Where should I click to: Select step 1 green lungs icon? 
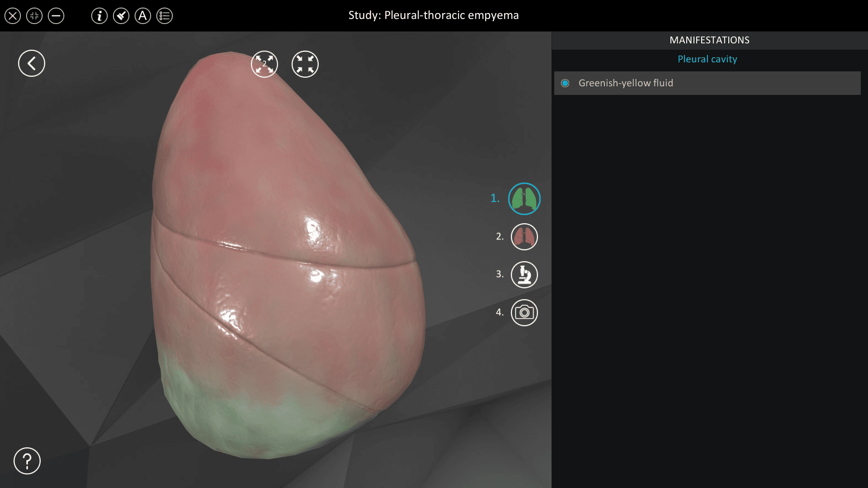(524, 199)
